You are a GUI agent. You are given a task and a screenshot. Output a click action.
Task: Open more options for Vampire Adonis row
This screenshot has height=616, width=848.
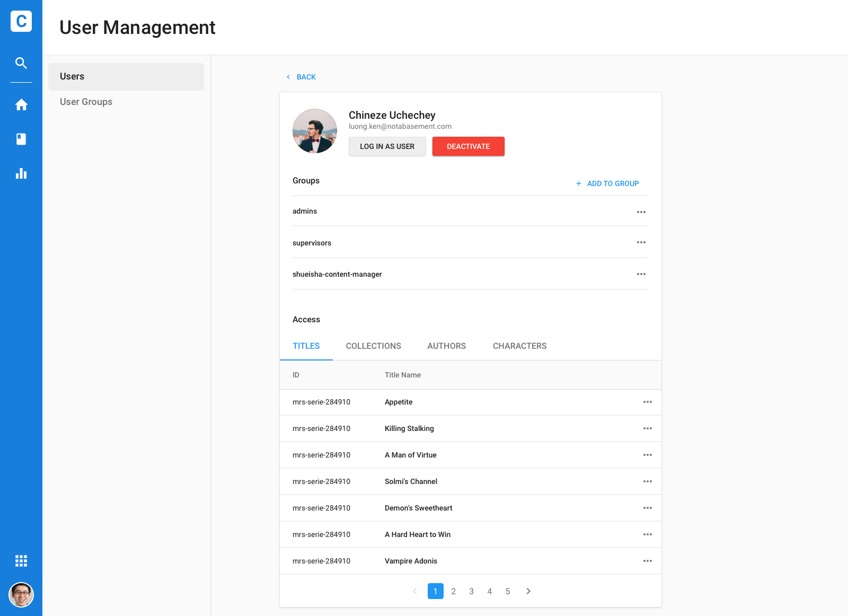648,561
